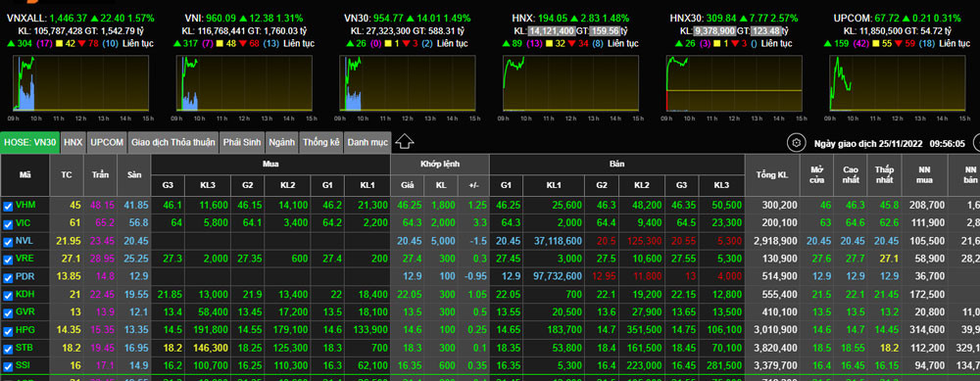Open the Phái Sinh tab
980x381 pixels.
pos(242,142)
